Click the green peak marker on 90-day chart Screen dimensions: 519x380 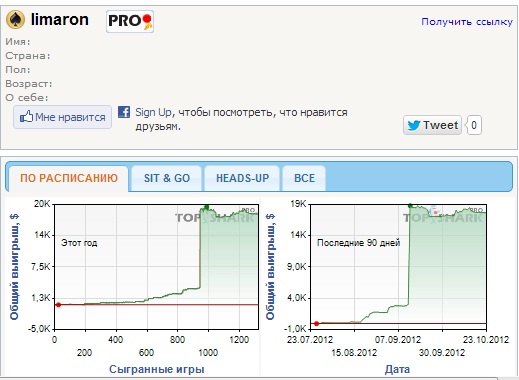click(x=410, y=206)
